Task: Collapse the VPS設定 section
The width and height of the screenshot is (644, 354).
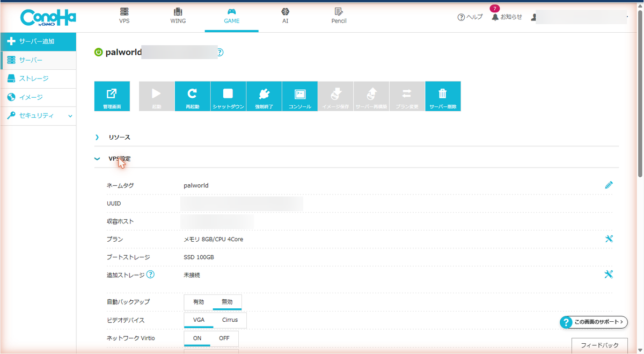Action: click(119, 158)
